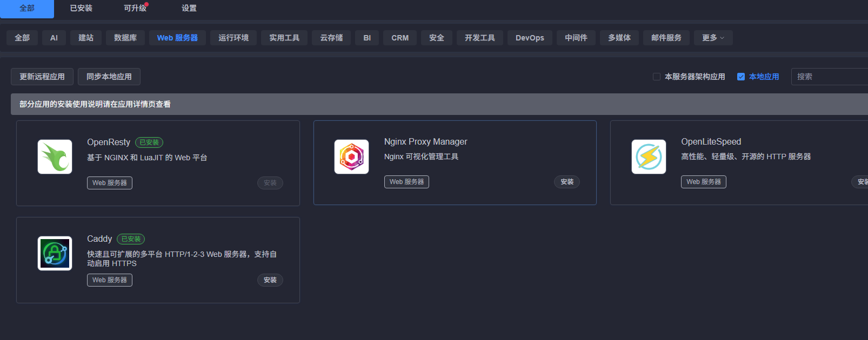Filter apps by BI category
The width and height of the screenshot is (868, 340).
tap(367, 38)
